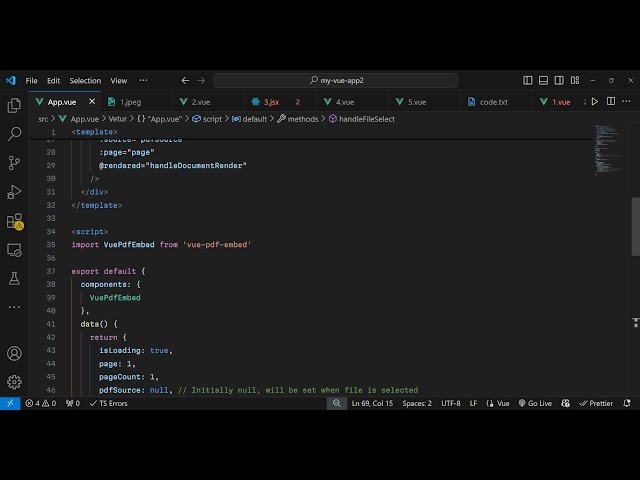Open the Explorer view in activity bar
Viewport: 640px width, 480px height.
14,105
